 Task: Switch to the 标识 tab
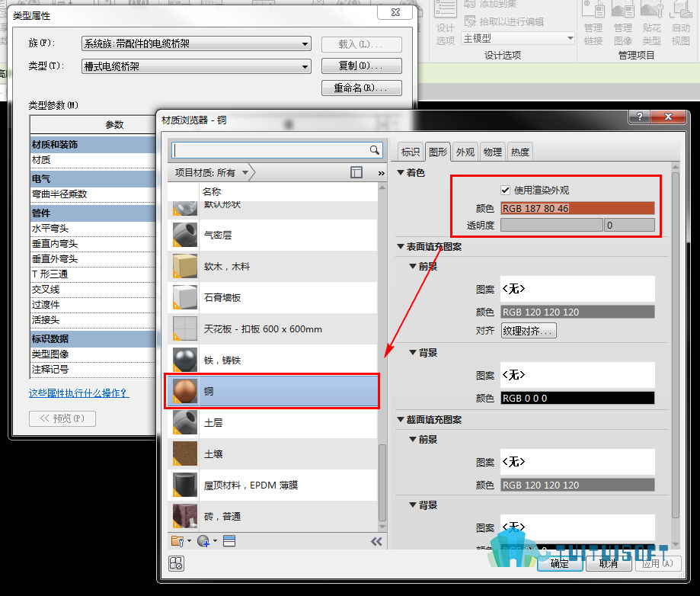(411, 152)
